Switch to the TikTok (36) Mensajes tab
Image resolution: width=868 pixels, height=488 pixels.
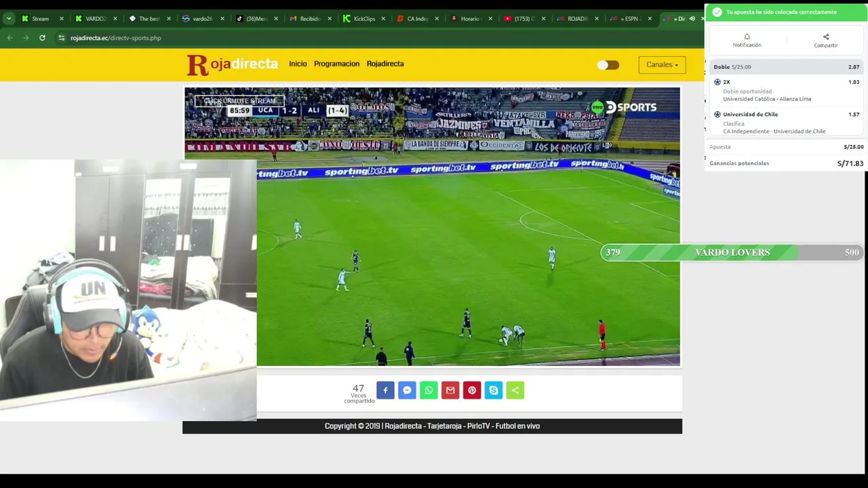(x=256, y=19)
